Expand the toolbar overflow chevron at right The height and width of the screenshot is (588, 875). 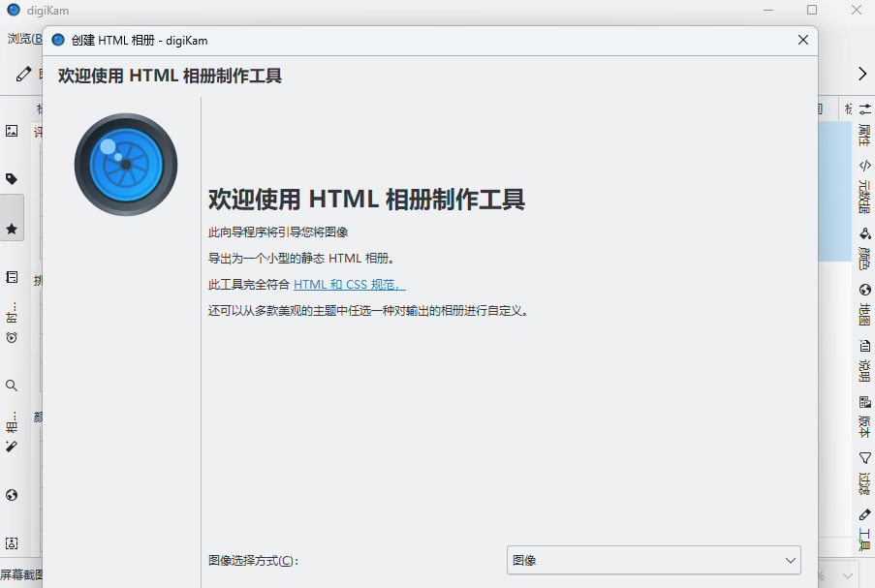[861, 74]
